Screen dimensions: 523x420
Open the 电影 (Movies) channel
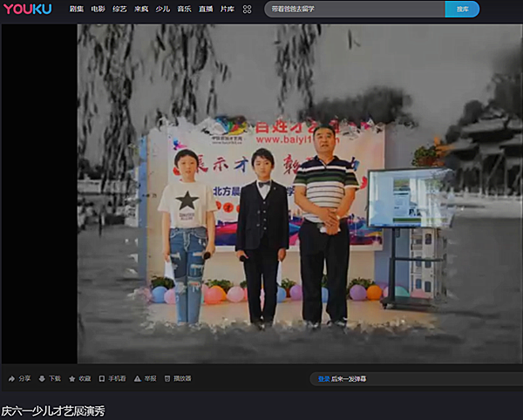pos(98,9)
